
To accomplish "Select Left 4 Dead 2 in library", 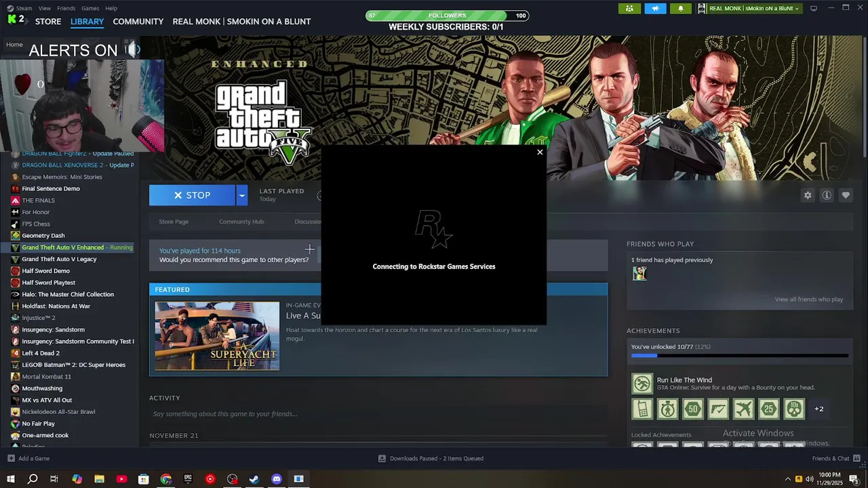I will click(41, 353).
